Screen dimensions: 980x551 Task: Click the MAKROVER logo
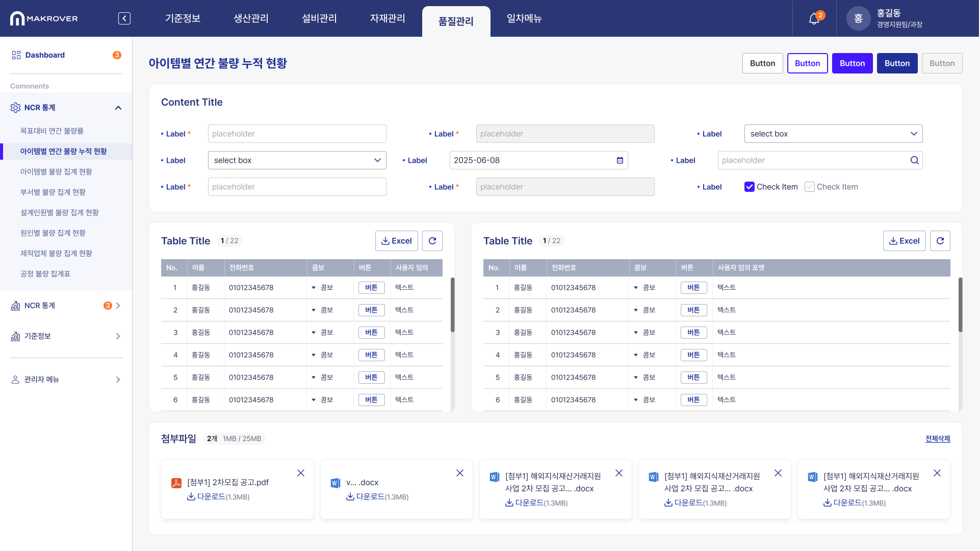pyautogui.click(x=44, y=19)
